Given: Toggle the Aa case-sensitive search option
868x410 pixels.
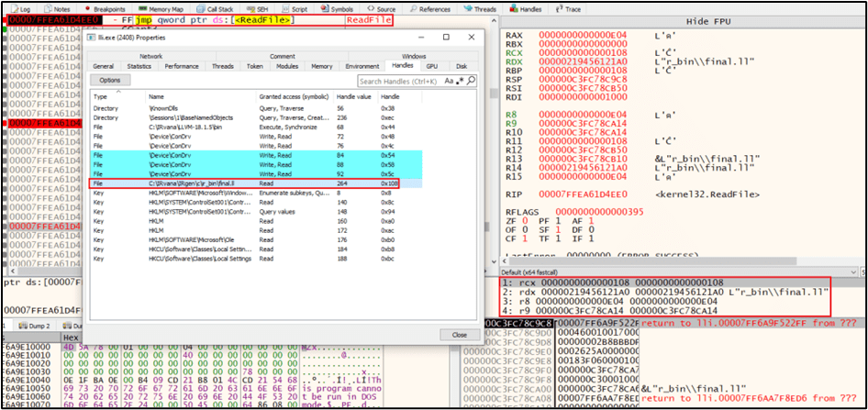Looking at the screenshot, I should point(447,81).
